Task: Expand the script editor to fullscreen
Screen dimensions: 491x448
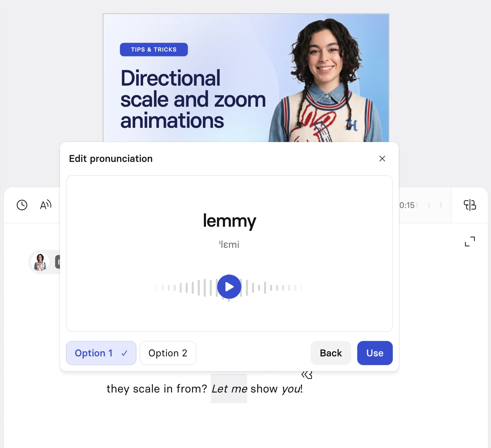Action: [x=470, y=241]
